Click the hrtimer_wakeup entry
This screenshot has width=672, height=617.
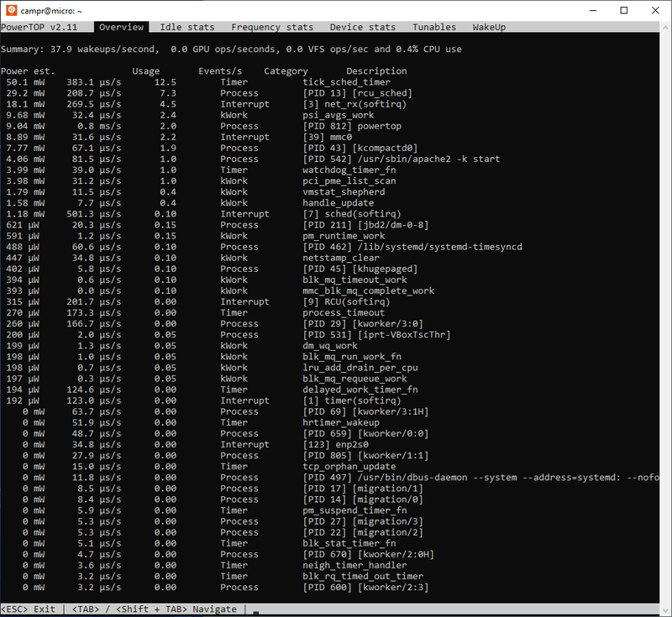click(341, 423)
